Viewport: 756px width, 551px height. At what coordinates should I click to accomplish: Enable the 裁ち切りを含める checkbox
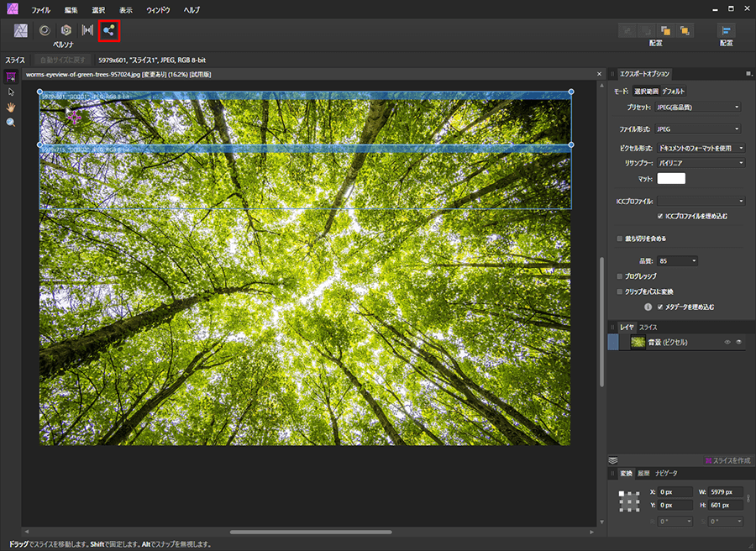tap(620, 239)
